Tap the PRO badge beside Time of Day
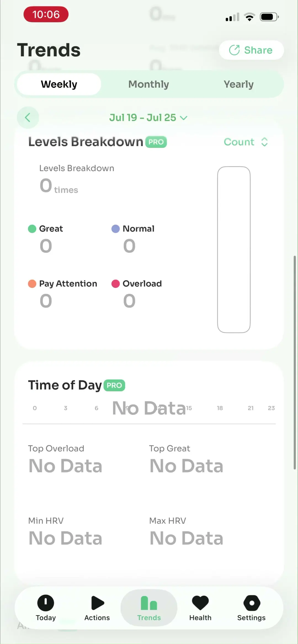298x644 pixels. click(114, 385)
